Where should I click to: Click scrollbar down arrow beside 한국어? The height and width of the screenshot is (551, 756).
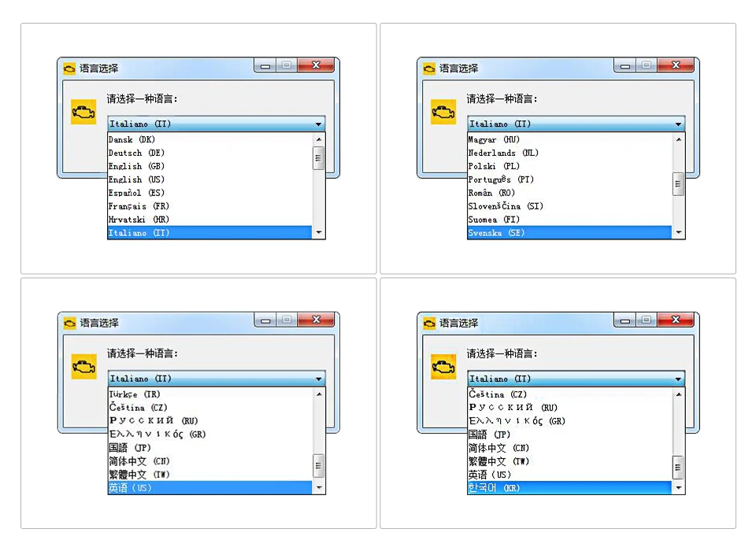click(678, 487)
